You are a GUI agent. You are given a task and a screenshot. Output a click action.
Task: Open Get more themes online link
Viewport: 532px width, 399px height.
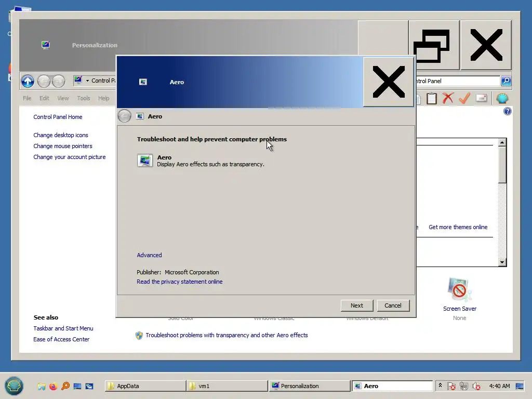pyautogui.click(x=458, y=227)
